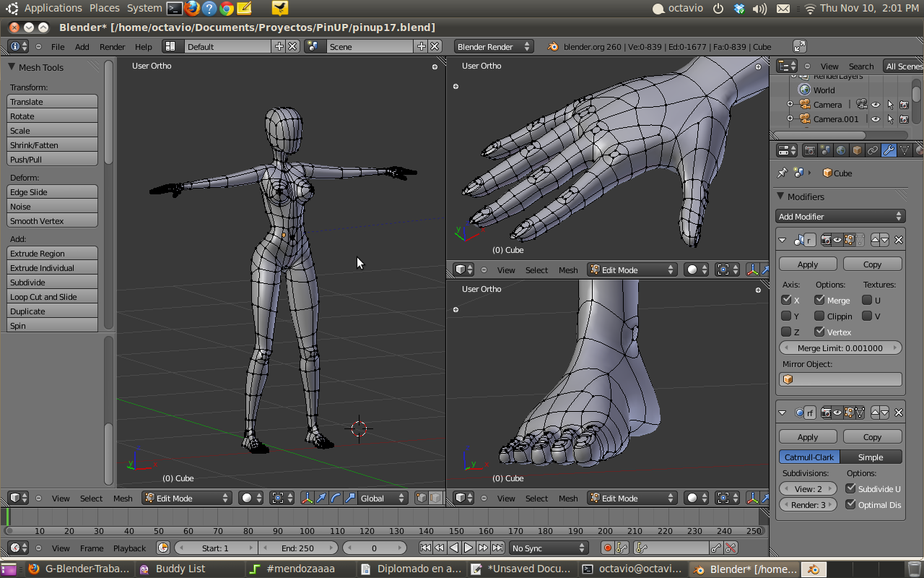This screenshot has height=578, width=924.
Task: Click the Merge Limit value slider
Action: [x=840, y=348]
